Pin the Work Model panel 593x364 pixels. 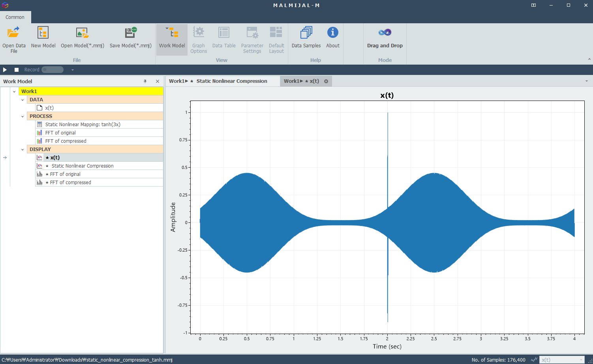coord(145,81)
